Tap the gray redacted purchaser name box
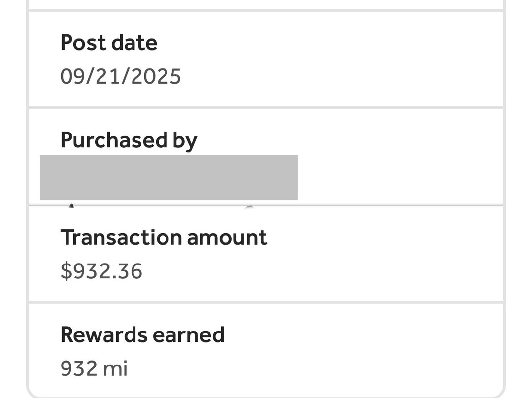The width and height of the screenshot is (532, 398). 168,177
